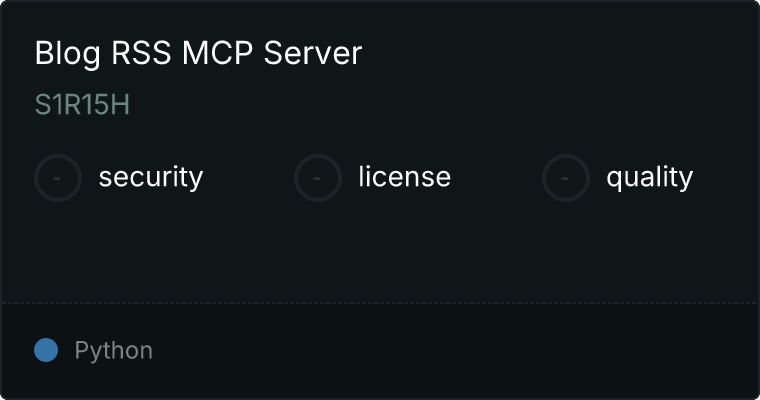Open the Blog RSS MCP Server title
The height and width of the screenshot is (400, 760).
(198, 53)
